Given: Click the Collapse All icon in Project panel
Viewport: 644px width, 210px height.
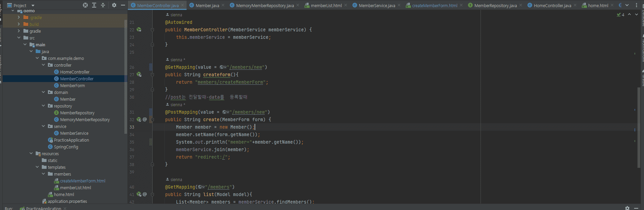Looking at the screenshot, I should [103, 5].
